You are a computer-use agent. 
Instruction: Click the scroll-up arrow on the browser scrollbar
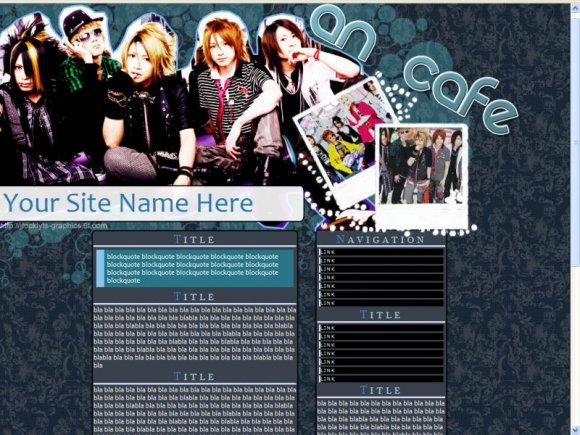(575, 8)
